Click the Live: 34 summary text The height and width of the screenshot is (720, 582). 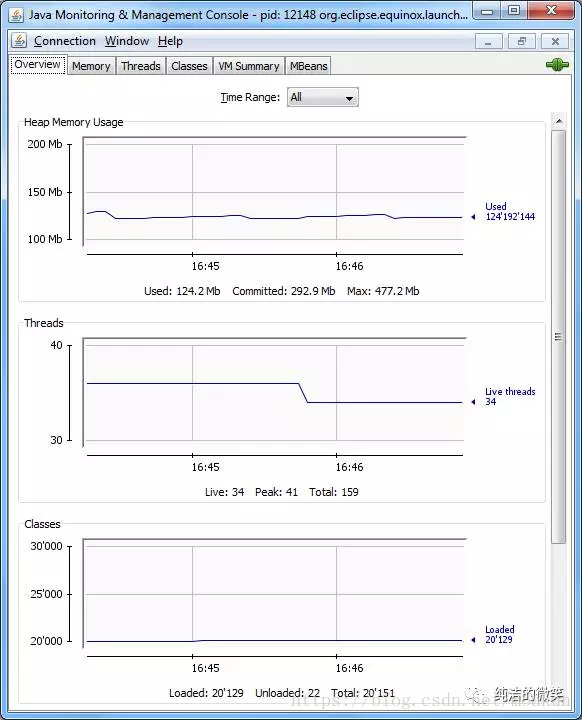tap(225, 492)
